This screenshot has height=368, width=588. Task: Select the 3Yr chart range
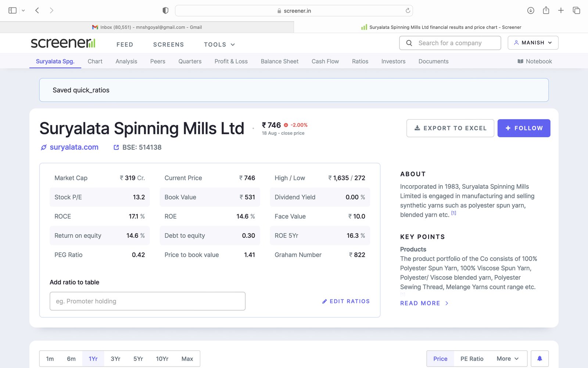point(115,359)
